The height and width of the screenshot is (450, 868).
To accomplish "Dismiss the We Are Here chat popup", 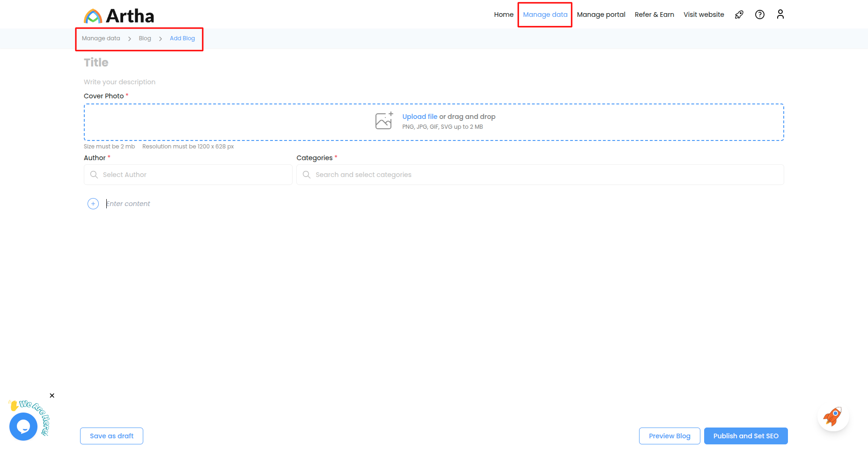I will pyautogui.click(x=52, y=396).
